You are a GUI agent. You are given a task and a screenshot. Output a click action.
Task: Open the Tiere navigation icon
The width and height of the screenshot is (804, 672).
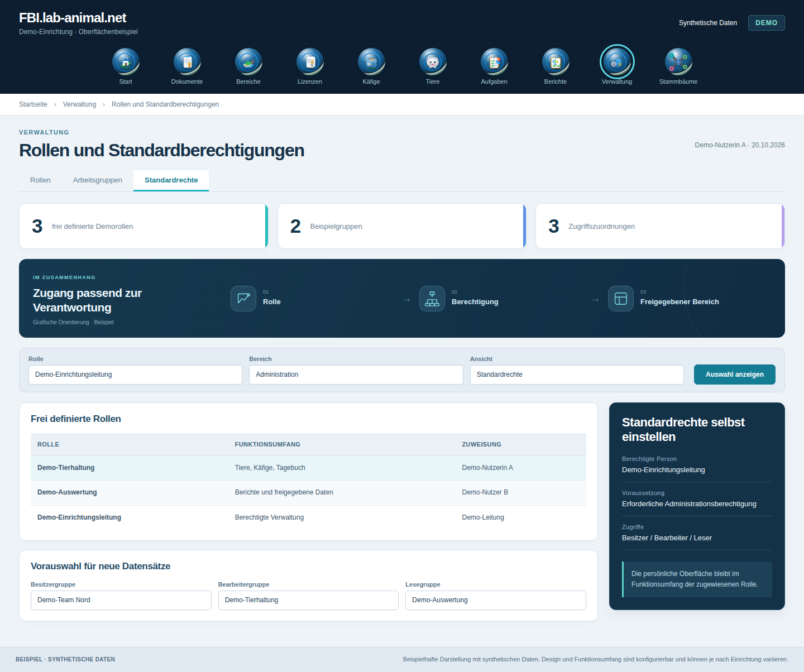[433, 62]
